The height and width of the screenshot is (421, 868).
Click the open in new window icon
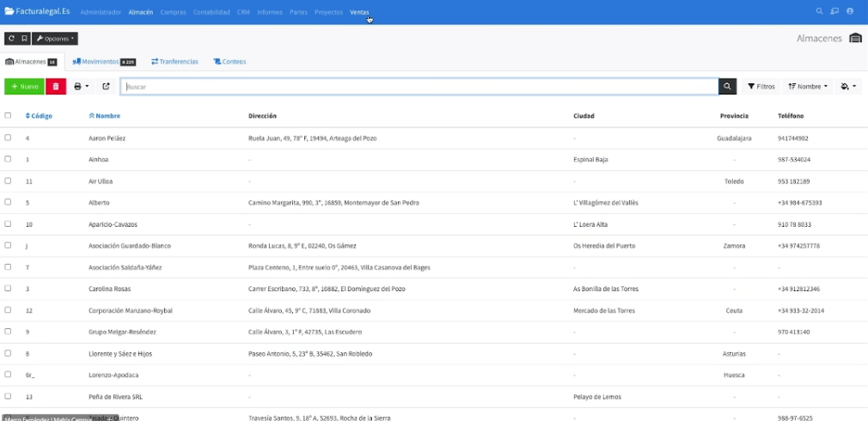[x=106, y=87]
